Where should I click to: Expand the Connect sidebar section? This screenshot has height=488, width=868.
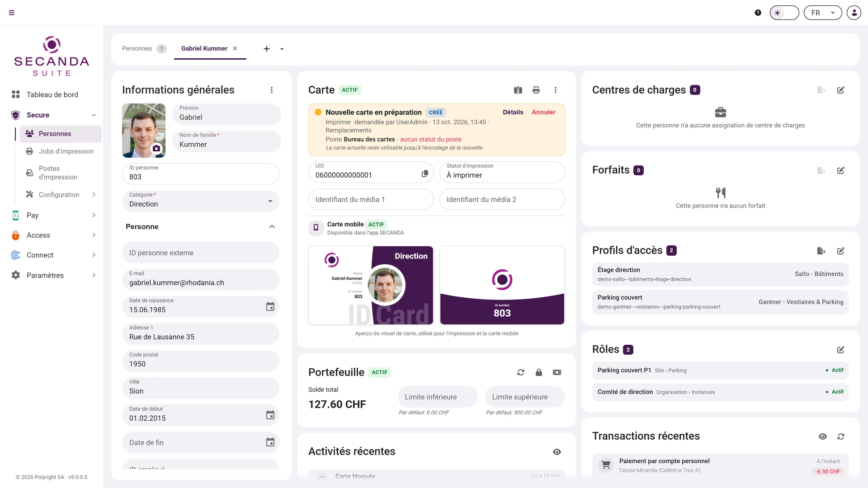(94, 255)
